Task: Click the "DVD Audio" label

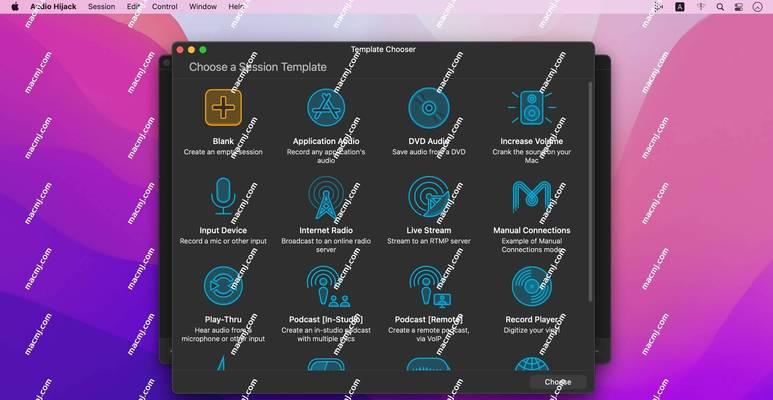Action: (x=429, y=141)
